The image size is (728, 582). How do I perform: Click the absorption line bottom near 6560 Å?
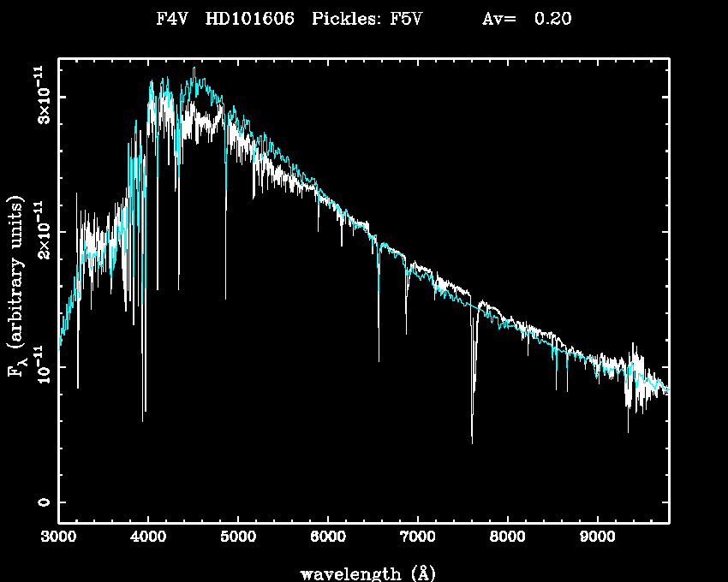click(379, 358)
